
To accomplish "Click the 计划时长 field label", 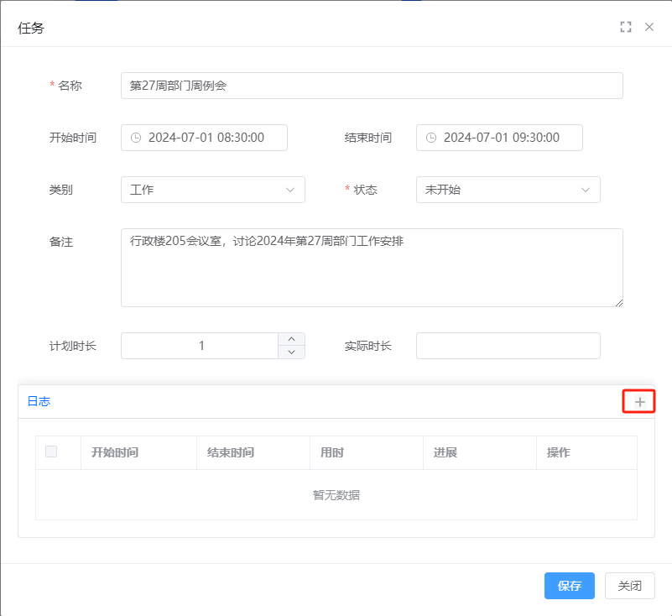I will 73,346.
